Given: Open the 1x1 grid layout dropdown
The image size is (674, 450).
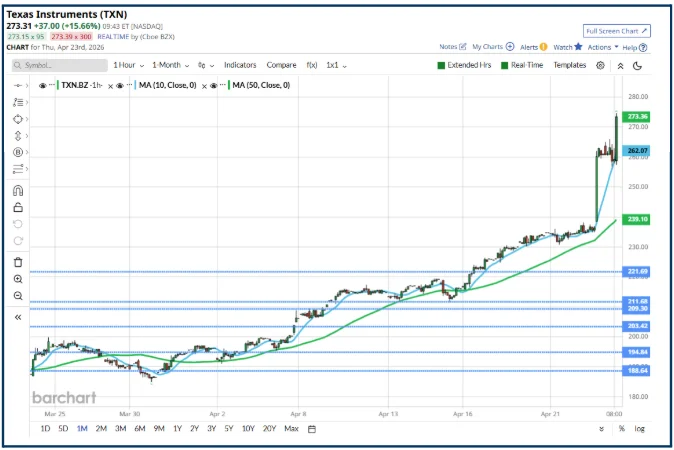Looking at the screenshot, I should coord(337,65).
